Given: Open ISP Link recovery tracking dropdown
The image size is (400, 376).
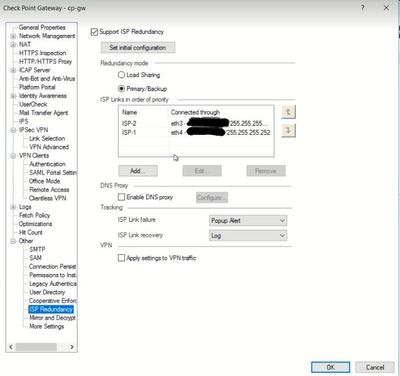Looking at the screenshot, I should pos(248,236).
